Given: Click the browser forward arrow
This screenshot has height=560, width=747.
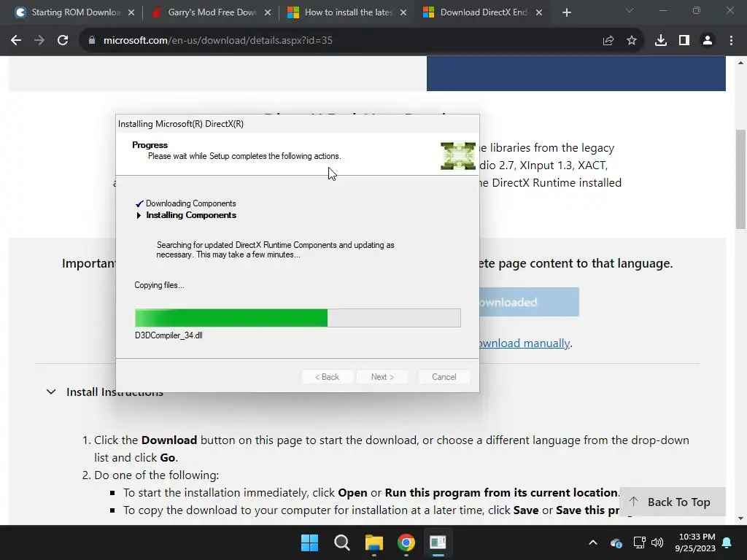Looking at the screenshot, I should [x=39, y=41].
